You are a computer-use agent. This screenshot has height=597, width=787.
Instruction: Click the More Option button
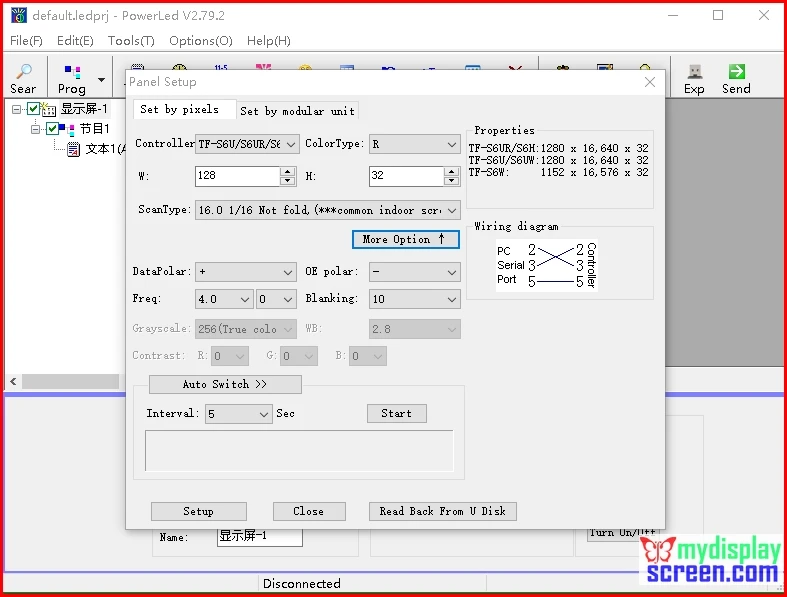point(406,240)
